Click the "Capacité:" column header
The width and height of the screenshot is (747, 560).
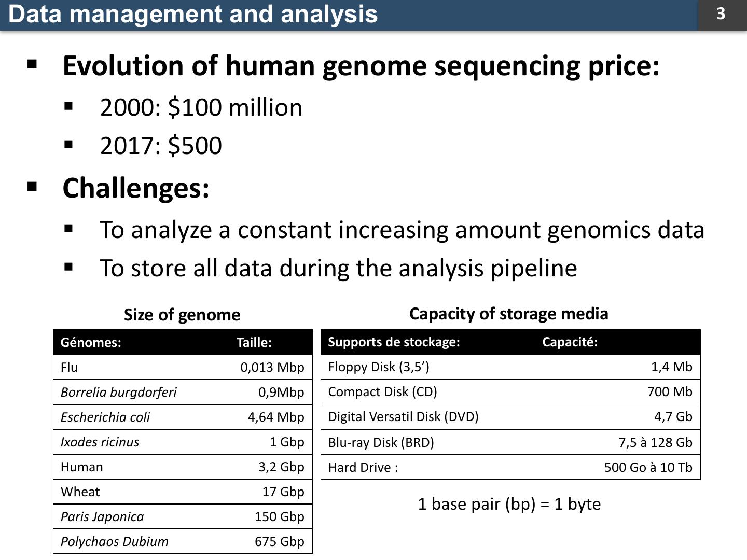click(x=570, y=342)
